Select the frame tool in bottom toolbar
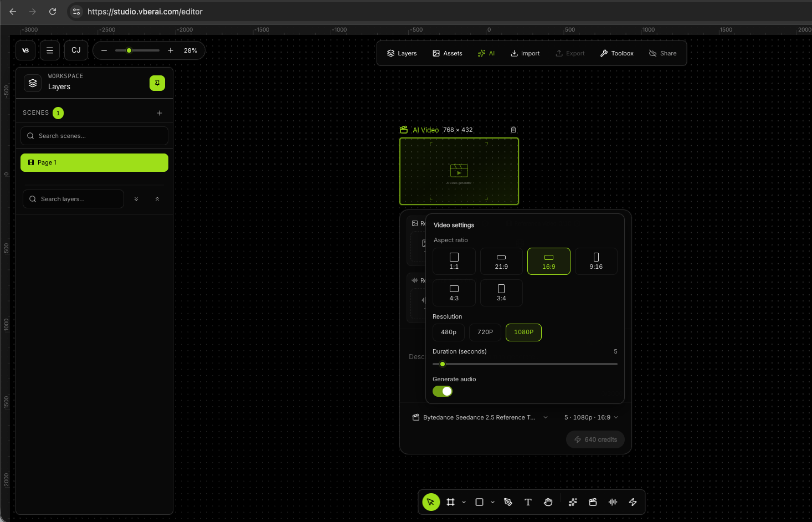 451,502
